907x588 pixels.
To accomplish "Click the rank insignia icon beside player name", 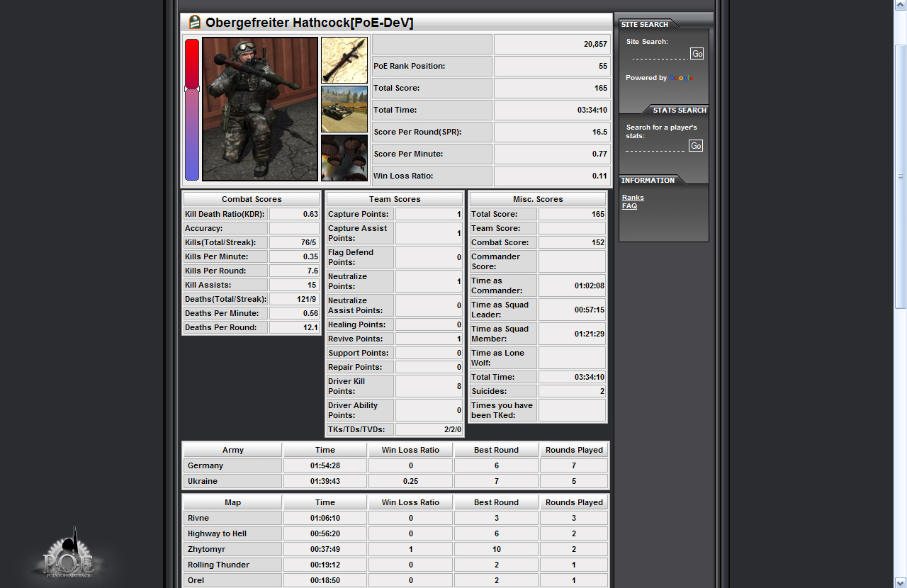I will point(194,23).
